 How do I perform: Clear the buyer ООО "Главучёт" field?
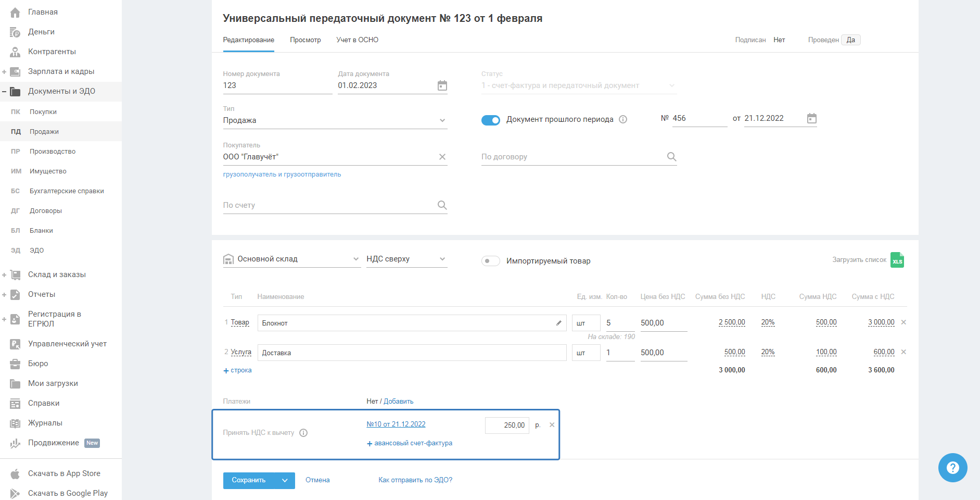point(442,157)
